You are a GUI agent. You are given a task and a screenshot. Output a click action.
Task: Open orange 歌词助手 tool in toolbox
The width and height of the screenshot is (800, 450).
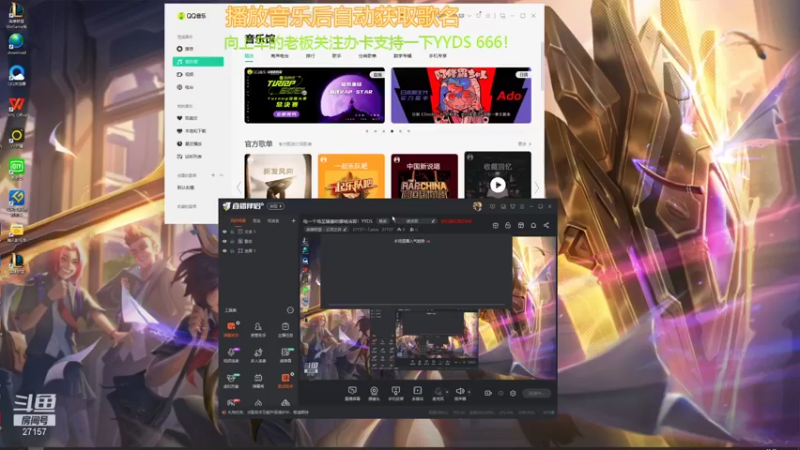[285, 381]
